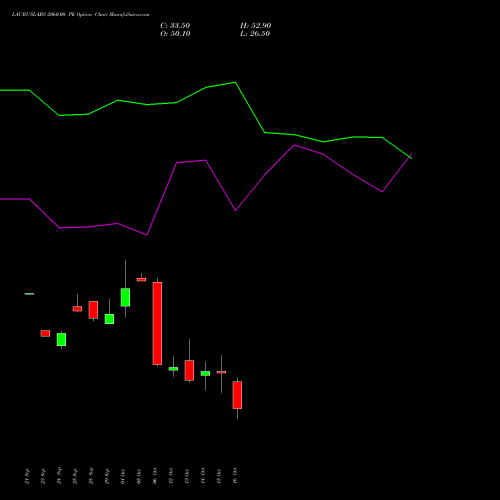Select the 16 Oct date label

pos(235,476)
